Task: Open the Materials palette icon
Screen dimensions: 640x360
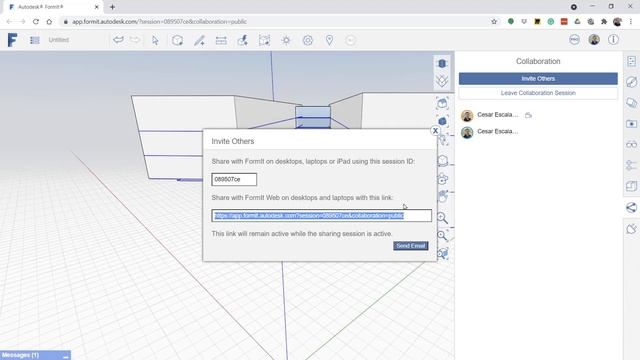Action: [x=631, y=82]
